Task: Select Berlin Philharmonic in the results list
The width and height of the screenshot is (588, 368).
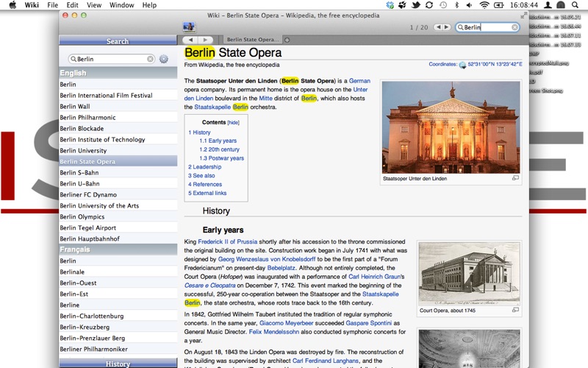Action: tap(87, 117)
